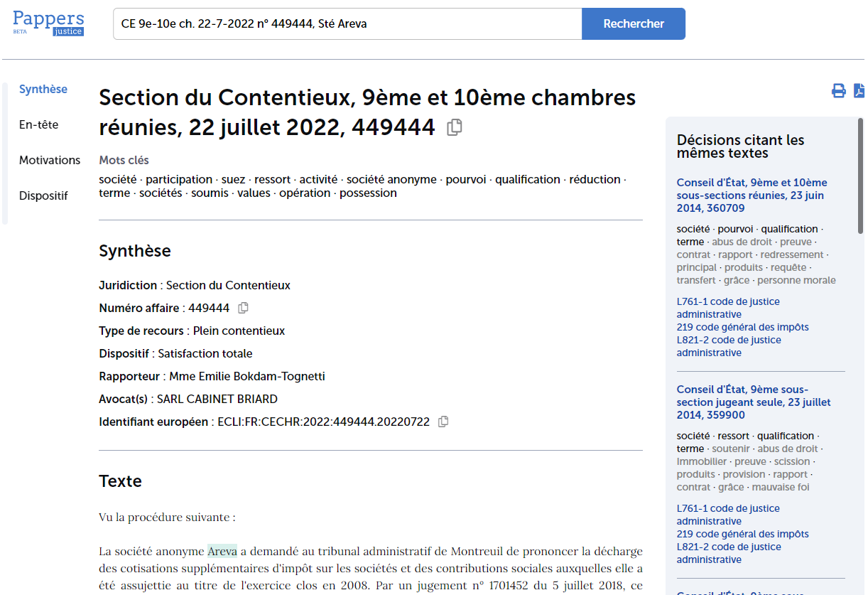The width and height of the screenshot is (868, 595).
Task: Open first L821-2 code de justice administrative link
Action: (x=729, y=346)
